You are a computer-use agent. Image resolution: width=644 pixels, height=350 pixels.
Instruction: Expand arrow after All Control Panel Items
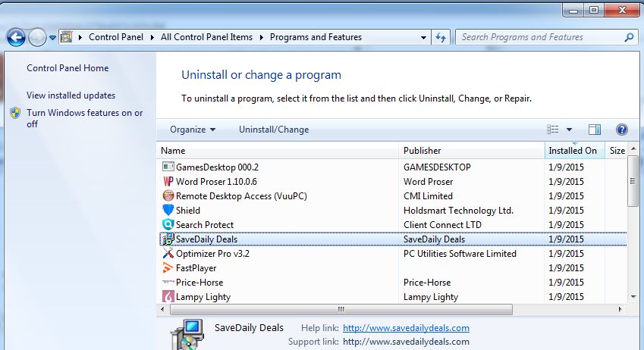(x=261, y=37)
